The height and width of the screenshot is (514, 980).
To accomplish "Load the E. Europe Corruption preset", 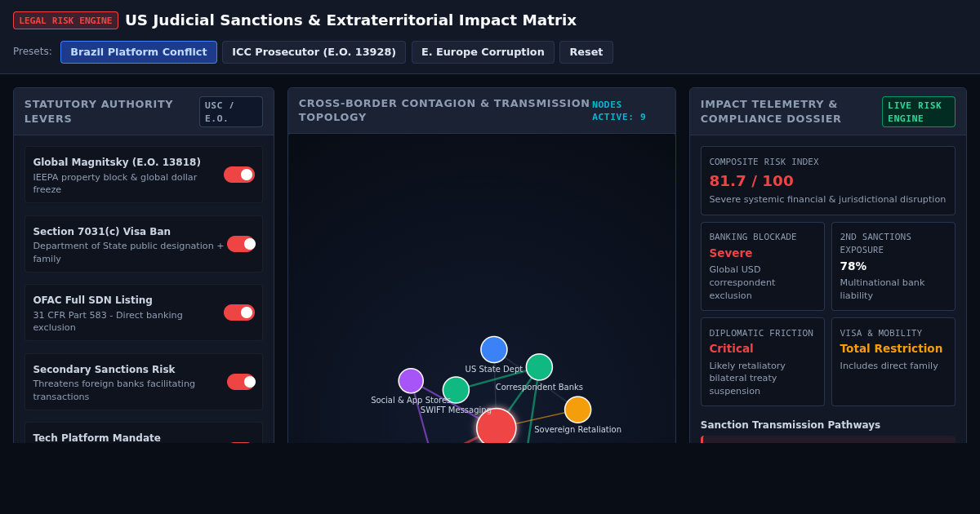I will click(x=483, y=52).
